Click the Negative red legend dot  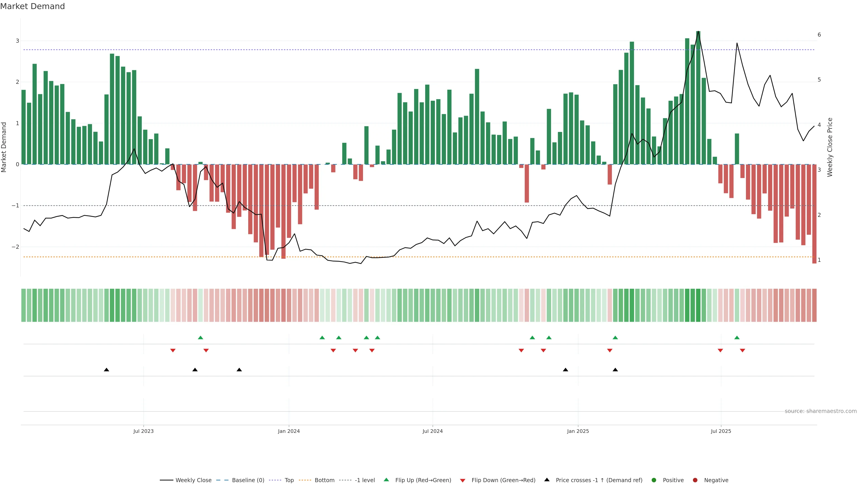(695, 480)
